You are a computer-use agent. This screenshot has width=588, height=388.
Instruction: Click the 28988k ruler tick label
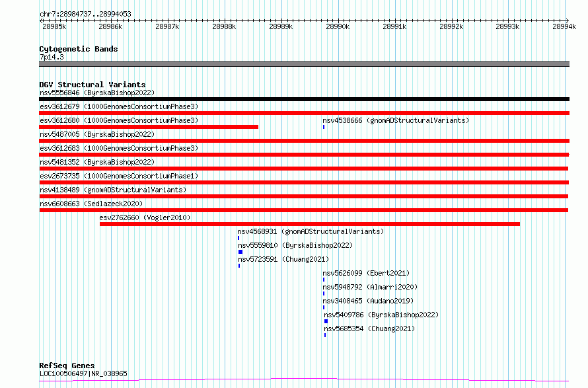point(224,26)
